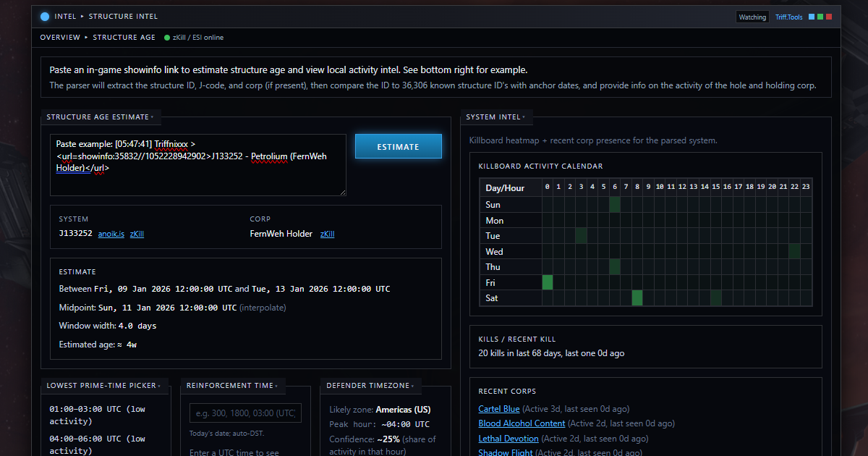The height and width of the screenshot is (456, 868).
Task: Select the green theme square
Action: click(820, 17)
